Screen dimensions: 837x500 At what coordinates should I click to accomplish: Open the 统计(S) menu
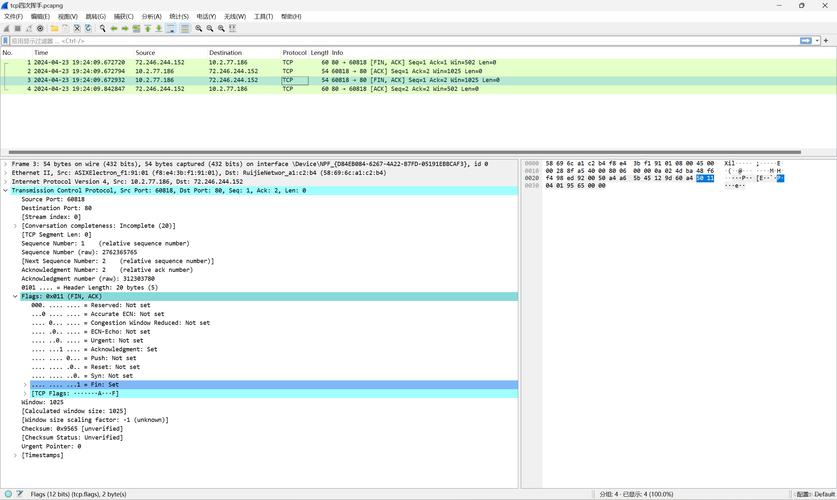point(179,17)
